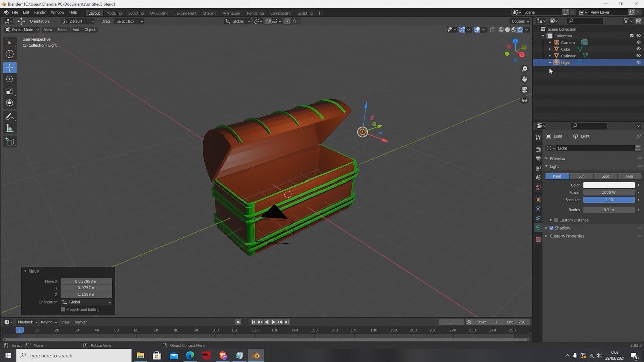The width and height of the screenshot is (644, 362).
Task: Select the Select Box tool
Action: point(10,43)
